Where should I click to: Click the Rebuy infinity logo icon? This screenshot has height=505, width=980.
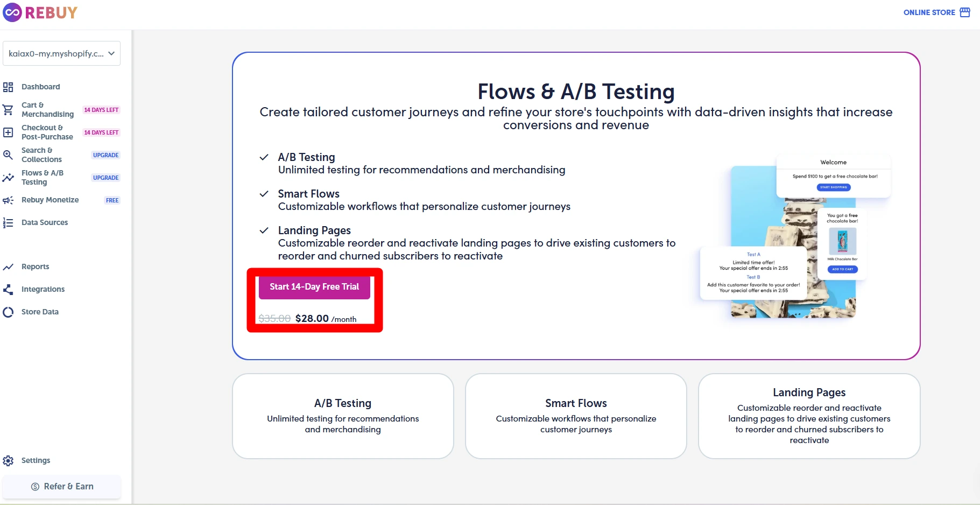[12, 12]
